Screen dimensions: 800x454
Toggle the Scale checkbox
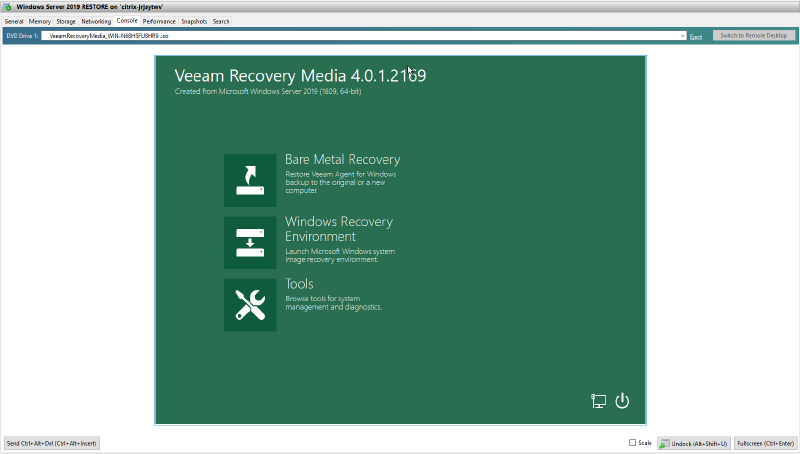(x=632, y=443)
